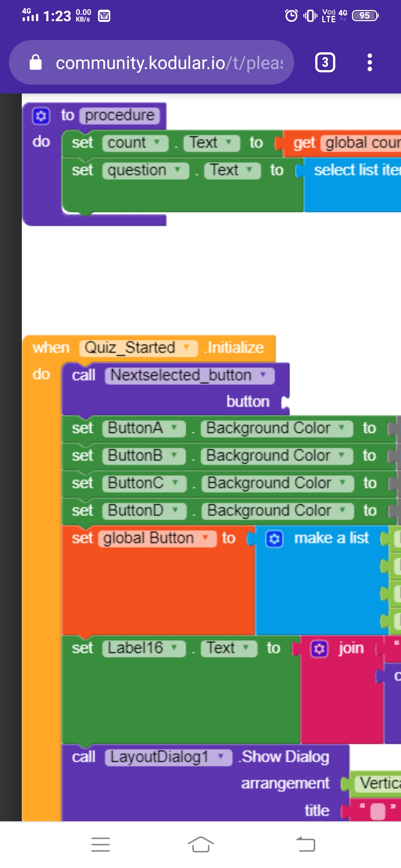Open the tab switcher showing 3 tabs
Image resolution: width=401 pixels, height=868 pixels.
tap(325, 62)
